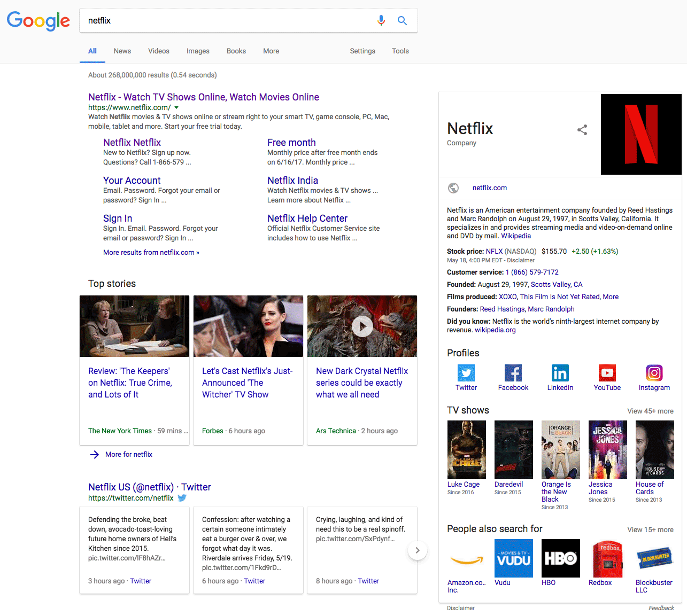Open Netflix US Twitter result title
Image resolution: width=687 pixels, height=616 pixels.
coord(150,487)
